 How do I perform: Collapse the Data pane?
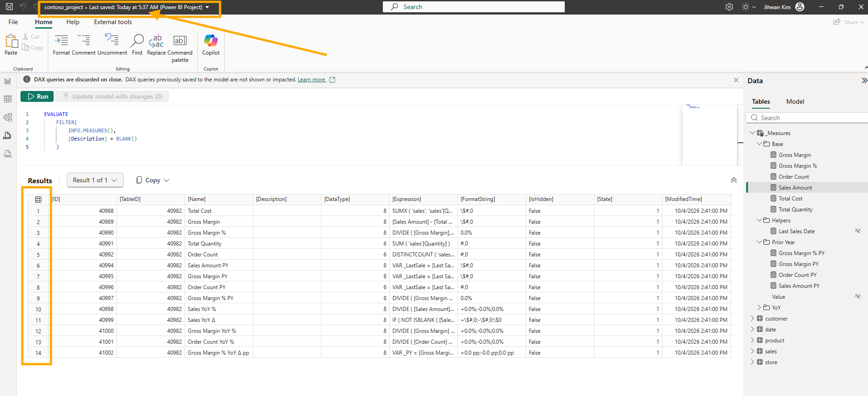[864, 80]
